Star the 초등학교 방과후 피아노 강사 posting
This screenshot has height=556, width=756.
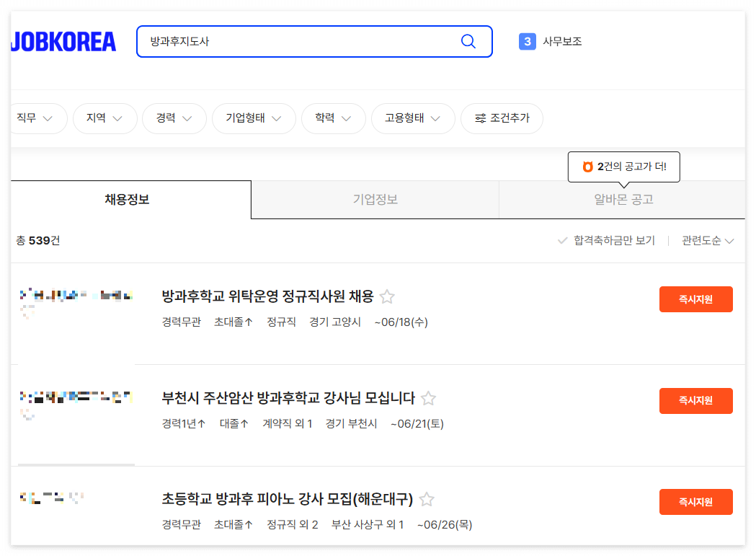(426, 499)
